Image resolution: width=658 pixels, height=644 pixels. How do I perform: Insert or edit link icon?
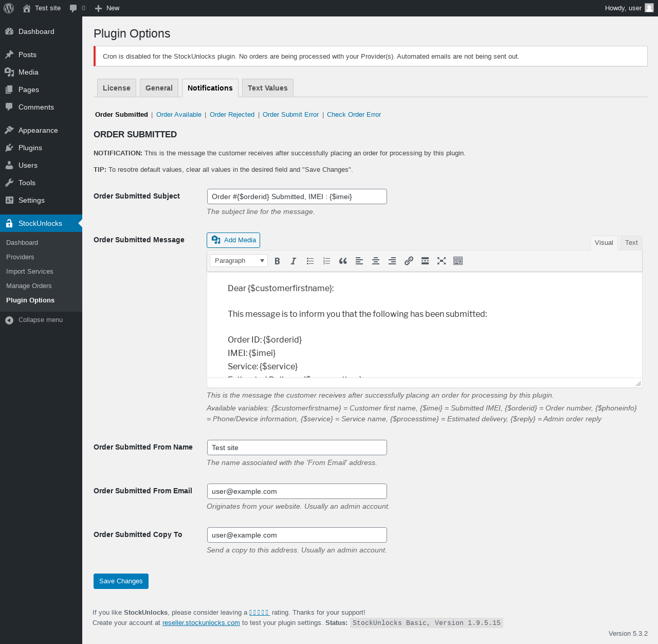(x=409, y=261)
